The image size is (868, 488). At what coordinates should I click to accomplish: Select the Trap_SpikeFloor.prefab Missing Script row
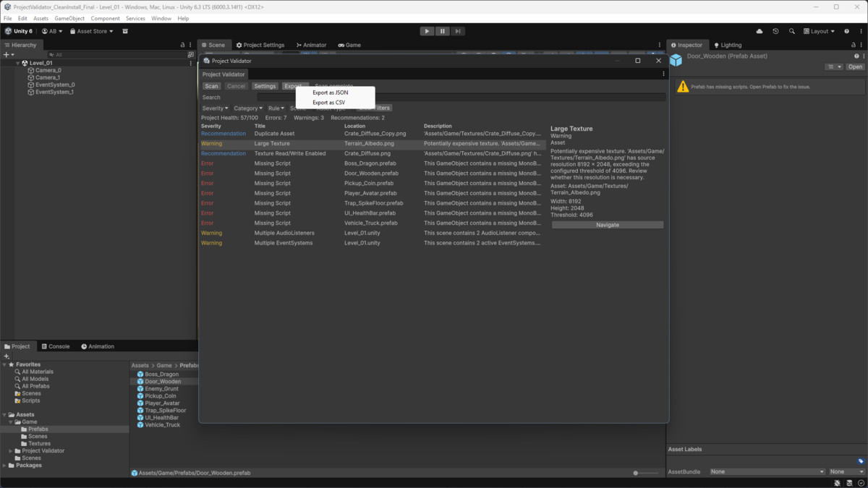373,203
